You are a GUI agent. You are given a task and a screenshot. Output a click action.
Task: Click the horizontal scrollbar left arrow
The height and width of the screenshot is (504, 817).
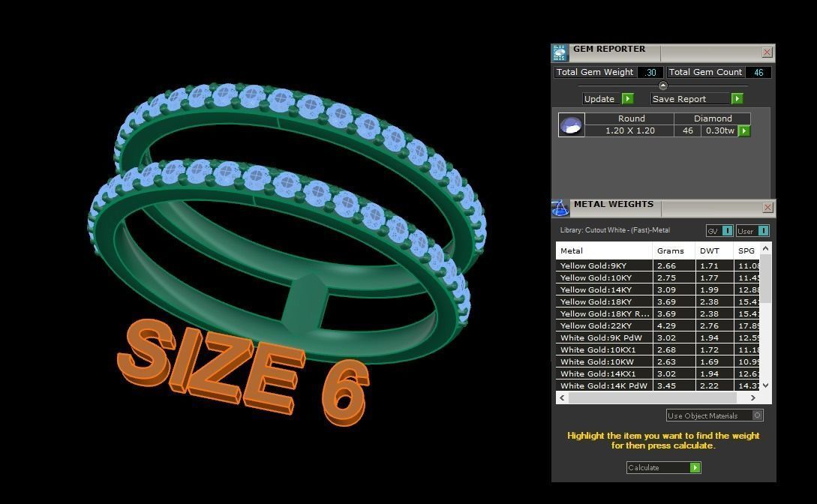point(562,397)
